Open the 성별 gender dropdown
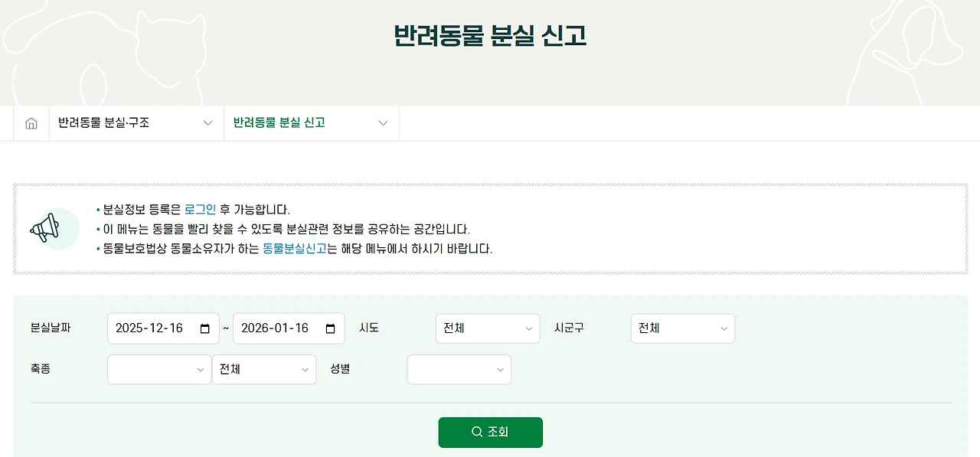The height and width of the screenshot is (457, 980). pos(459,369)
